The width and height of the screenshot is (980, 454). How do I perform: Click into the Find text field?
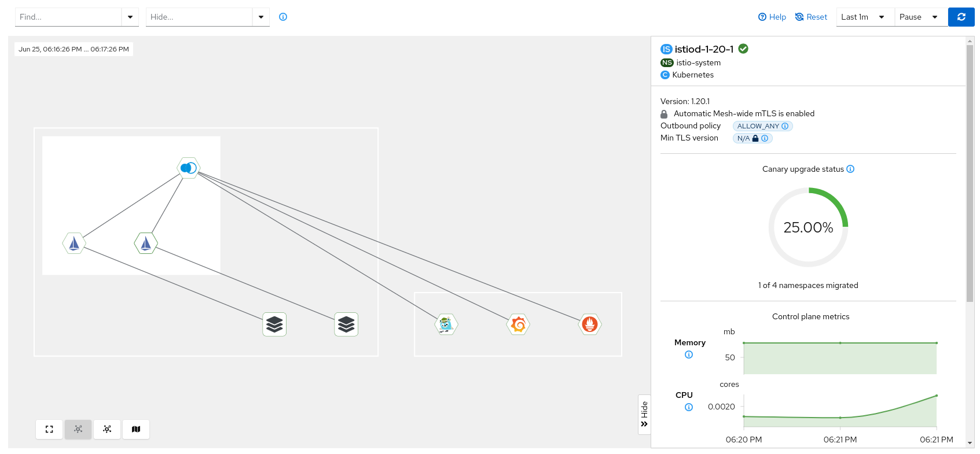(68, 17)
